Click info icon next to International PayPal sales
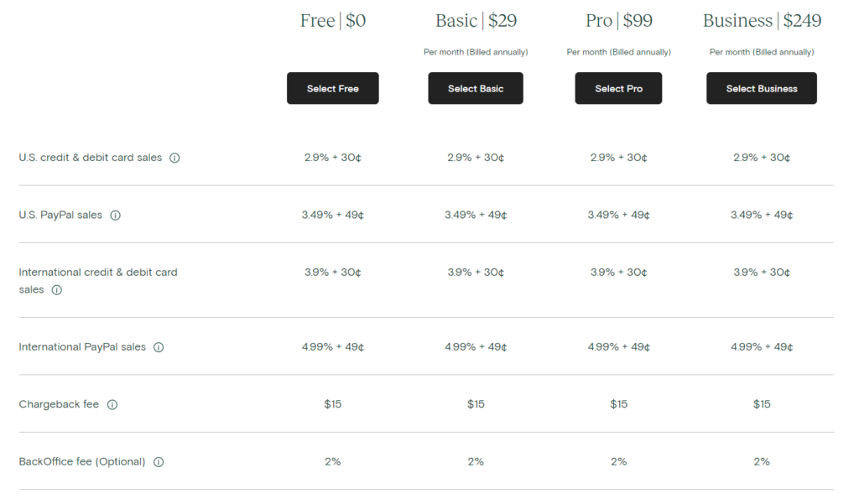The width and height of the screenshot is (859, 504). click(159, 347)
